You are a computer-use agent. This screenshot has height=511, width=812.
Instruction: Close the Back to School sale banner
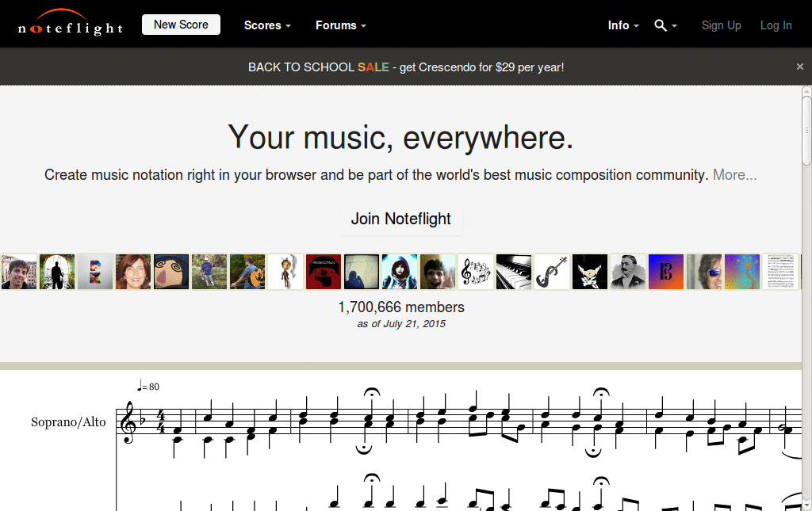point(799,67)
